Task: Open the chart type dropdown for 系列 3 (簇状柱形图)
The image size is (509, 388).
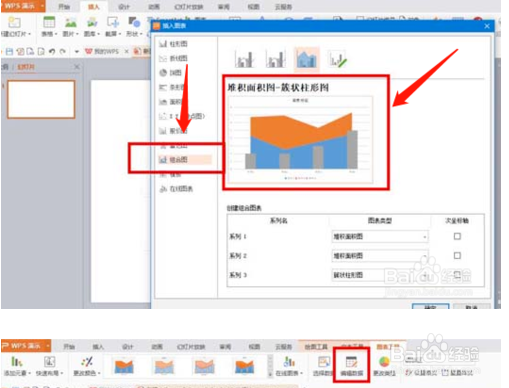Action: (x=380, y=275)
